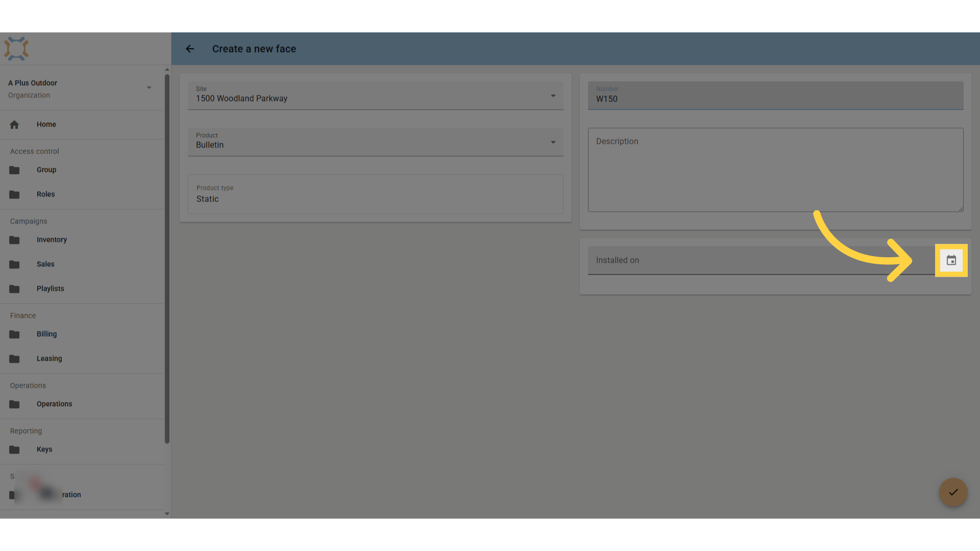Open Sales in sidebar
The height and width of the screenshot is (551, 980).
(x=82, y=264)
